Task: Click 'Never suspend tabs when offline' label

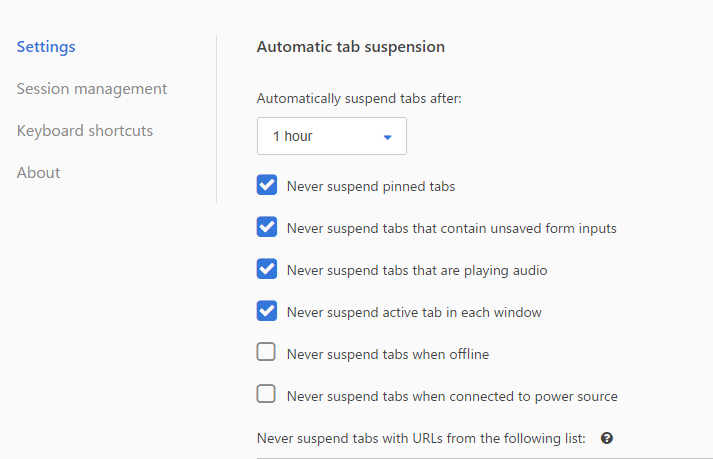Action: pos(388,354)
